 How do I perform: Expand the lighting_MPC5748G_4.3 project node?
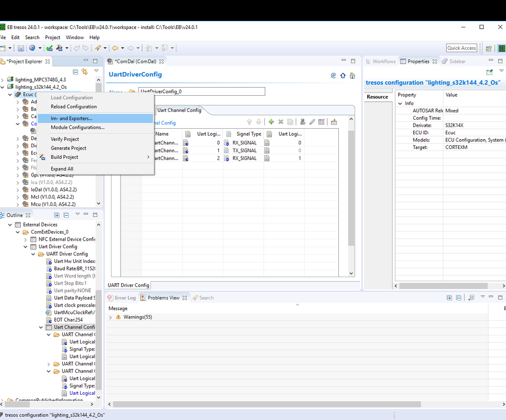click(x=3, y=80)
